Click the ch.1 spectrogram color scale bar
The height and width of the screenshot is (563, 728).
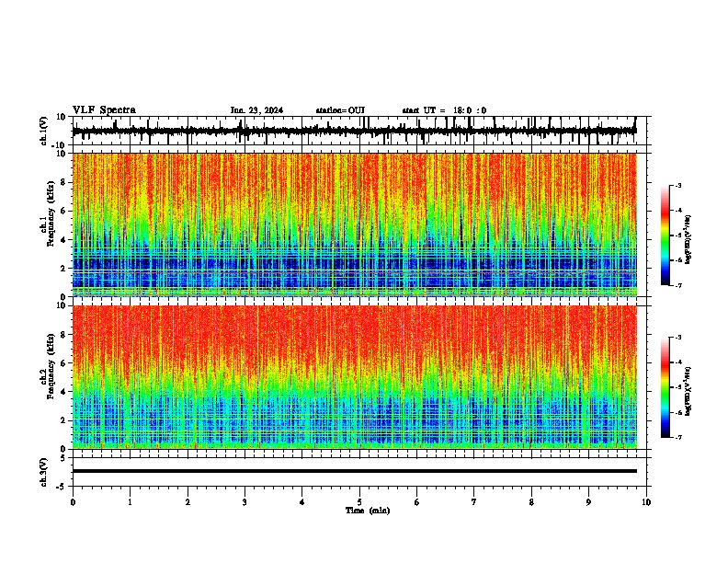click(x=665, y=236)
